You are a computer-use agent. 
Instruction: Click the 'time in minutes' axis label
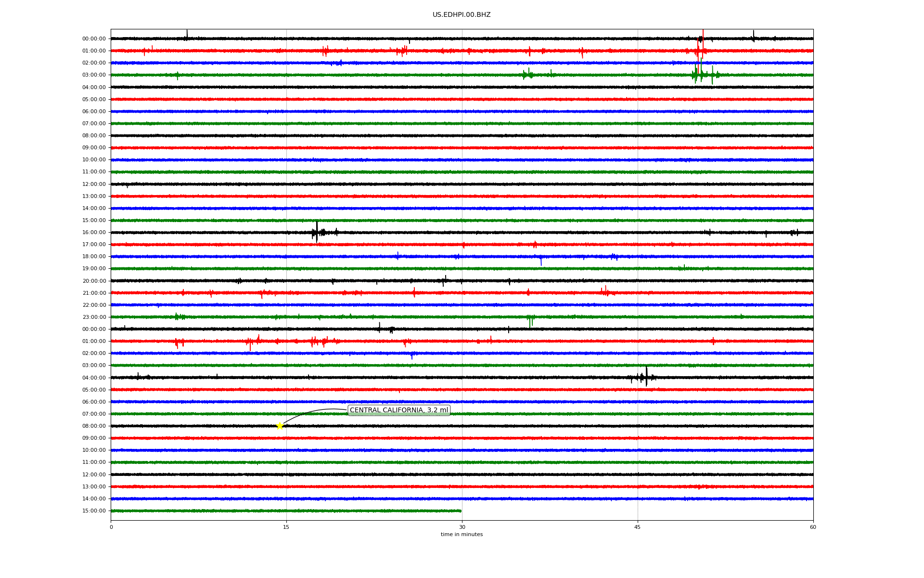(461, 535)
